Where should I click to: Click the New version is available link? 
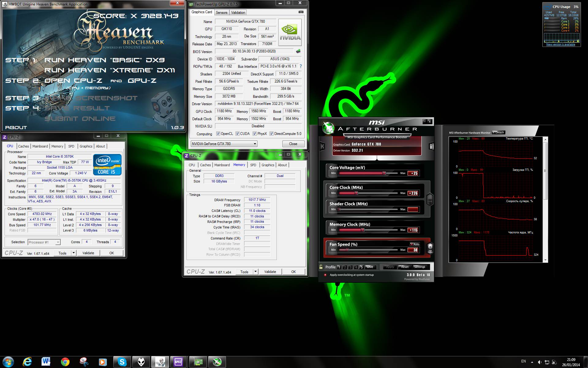(561, 44)
